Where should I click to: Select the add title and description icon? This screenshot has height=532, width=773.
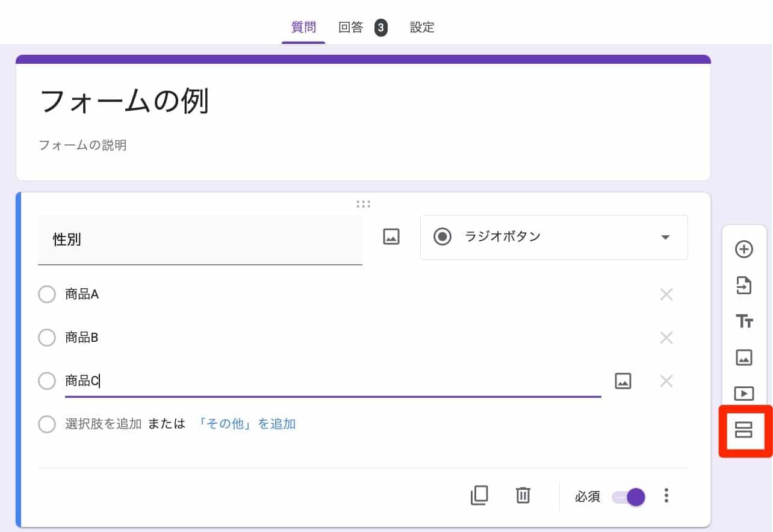[744, 321]
